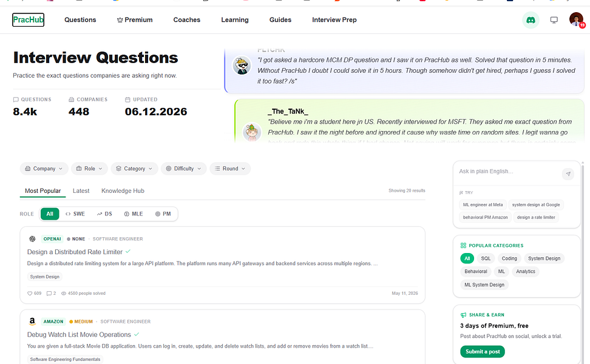This screenshot has height=364, width=590.
Task: Like the Distributed Rate Limiter question heart
Action: (x=30, y=293)
